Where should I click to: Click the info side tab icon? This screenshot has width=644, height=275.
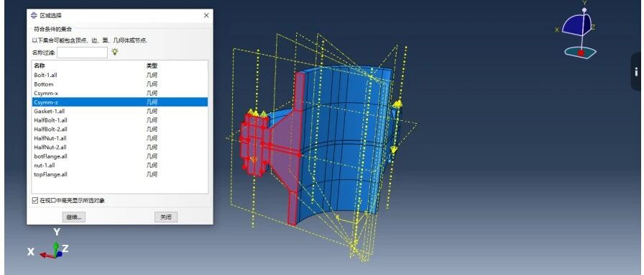[x=636, y=72]
